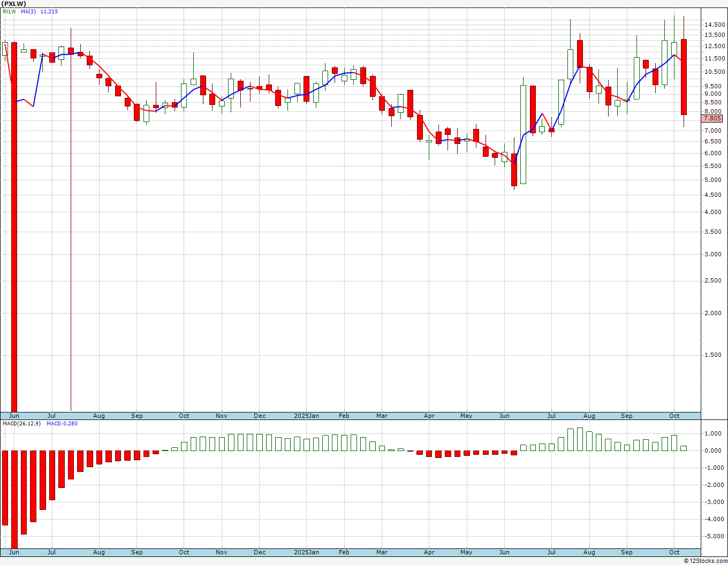This screenshot has height=565, width=728.
Task: Click May on the price chart time axis
Action: [x=466, y=416]
